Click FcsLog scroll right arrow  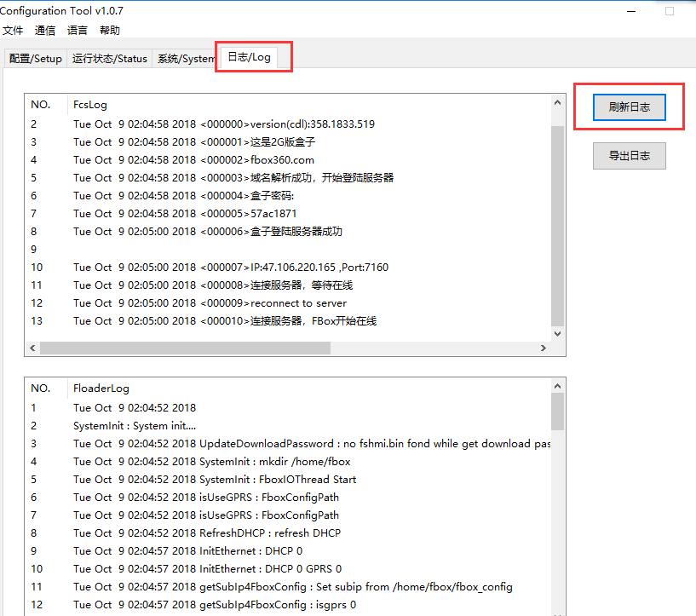click(x=544, y=348)
